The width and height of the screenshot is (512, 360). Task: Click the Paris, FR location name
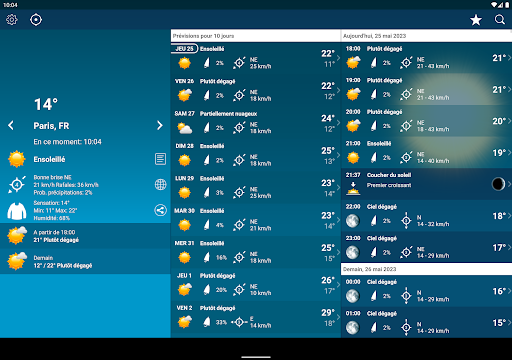[x=51, y=126]
